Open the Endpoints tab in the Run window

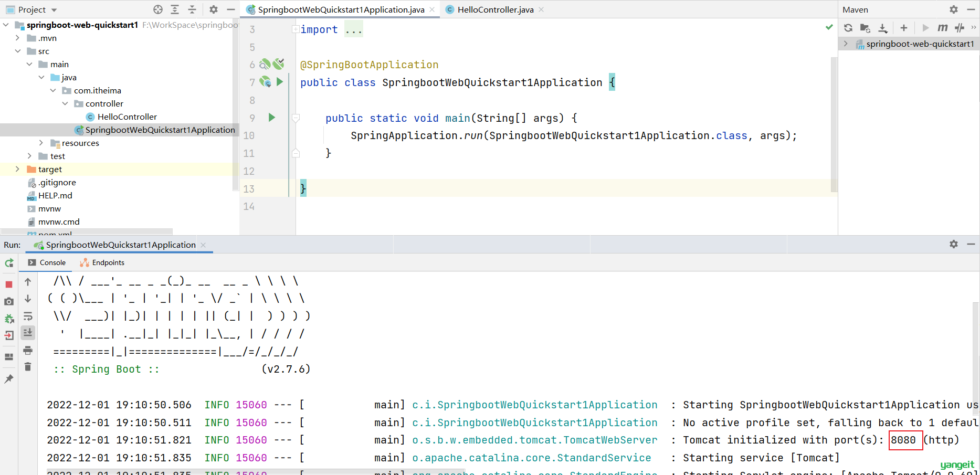point(102,262)
